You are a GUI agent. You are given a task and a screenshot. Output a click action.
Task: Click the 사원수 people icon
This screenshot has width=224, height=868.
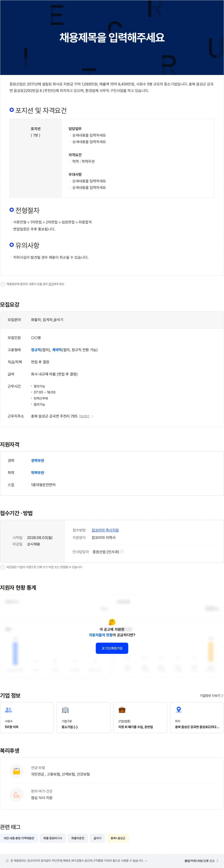pos(8,710)
